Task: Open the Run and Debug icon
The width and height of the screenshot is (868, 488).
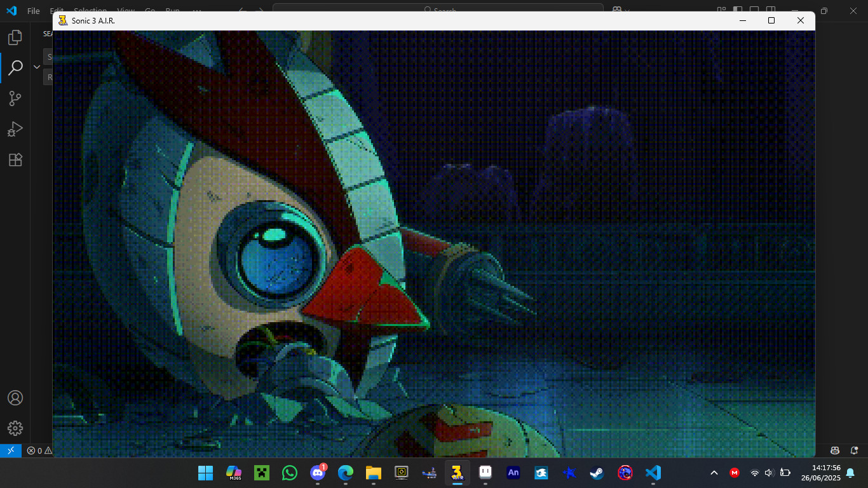Action: (x=15, y=128)
